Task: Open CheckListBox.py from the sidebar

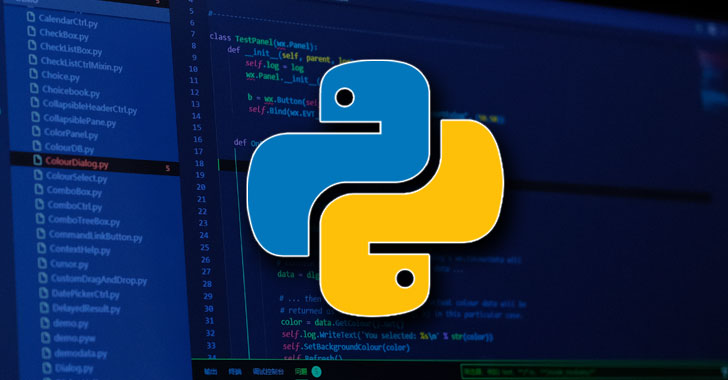Action: [71, 48]
